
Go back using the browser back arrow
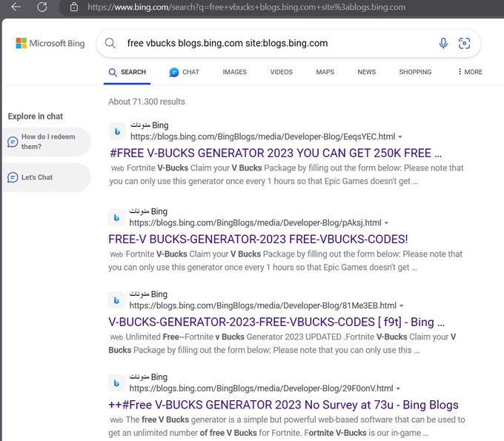pos(16,7)
